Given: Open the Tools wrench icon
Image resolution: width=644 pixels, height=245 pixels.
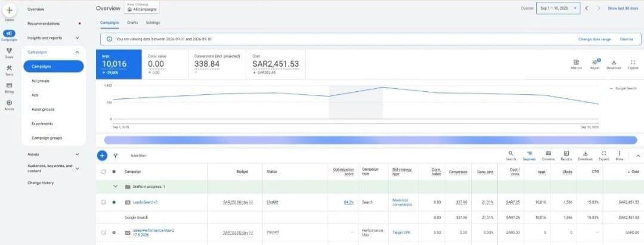Looking at the screenshot, I should [9, 68].
